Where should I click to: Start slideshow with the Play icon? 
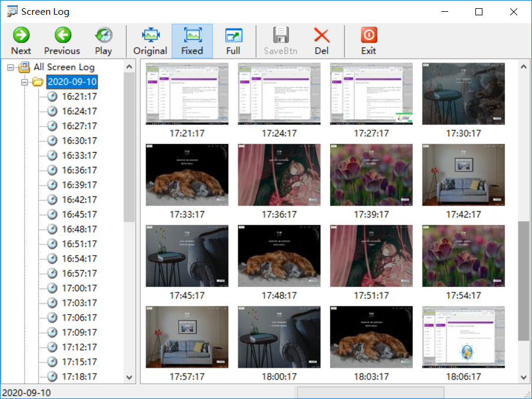[x=103, y=35]
